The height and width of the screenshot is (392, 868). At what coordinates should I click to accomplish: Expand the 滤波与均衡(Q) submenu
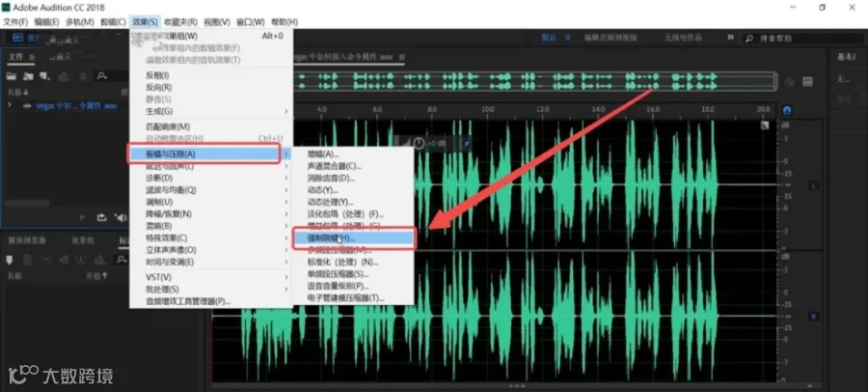coord(210,189)
